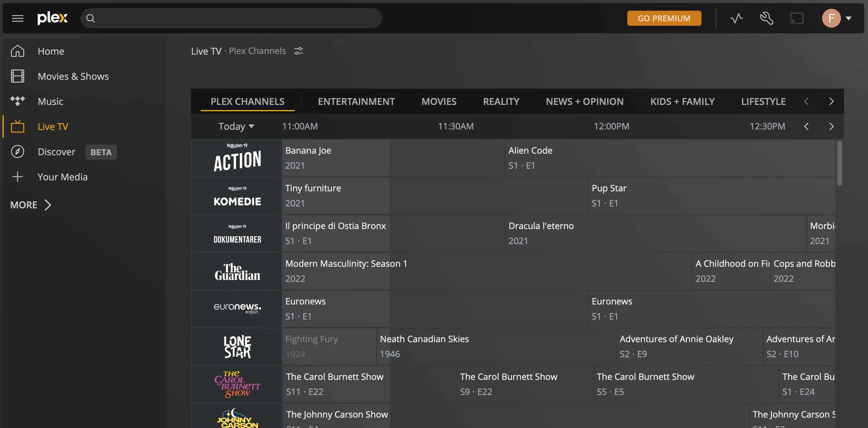Viewport: 868px width, 428px height.
Task: Go to earlier guide times
Action: pos(806,126)
